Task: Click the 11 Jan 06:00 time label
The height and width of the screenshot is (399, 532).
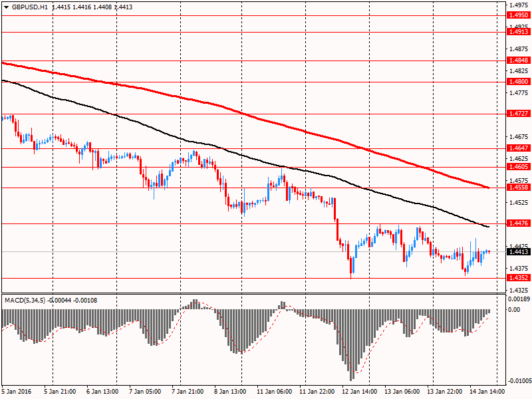Action: (x=274, y=392)
